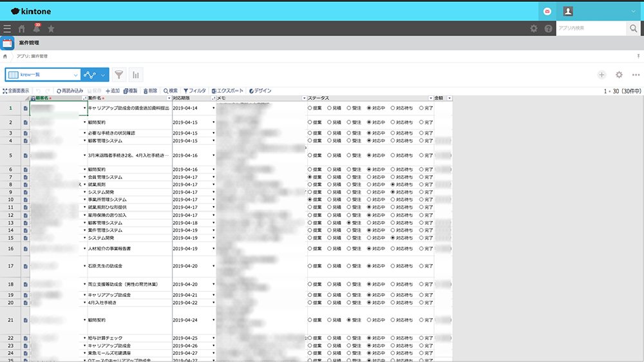Click the 案件管理 app calendar icon
644x362 pixels.
[x=7, y=43]
